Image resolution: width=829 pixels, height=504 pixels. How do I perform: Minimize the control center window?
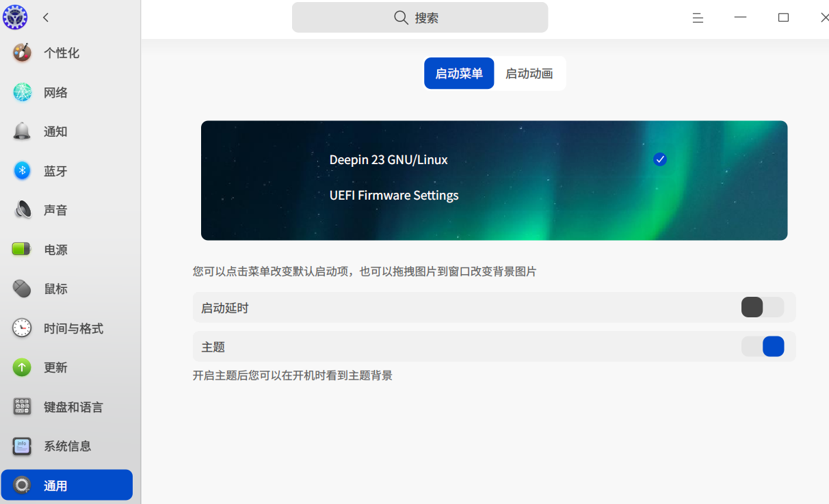pos(740,18)
